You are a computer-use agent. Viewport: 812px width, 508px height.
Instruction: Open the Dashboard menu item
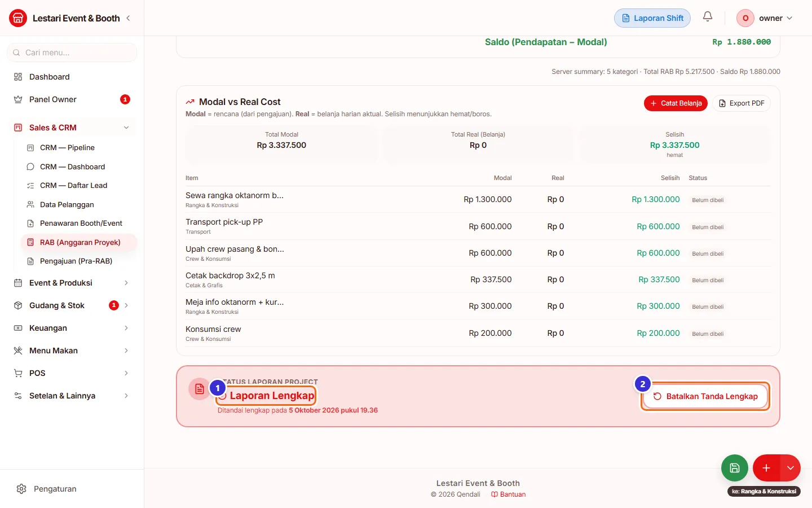point(72,77)
